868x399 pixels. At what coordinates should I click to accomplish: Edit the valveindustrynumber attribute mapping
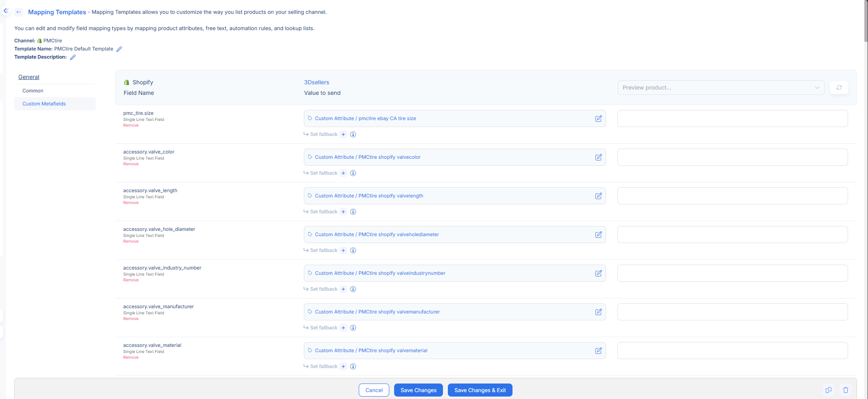598,273
